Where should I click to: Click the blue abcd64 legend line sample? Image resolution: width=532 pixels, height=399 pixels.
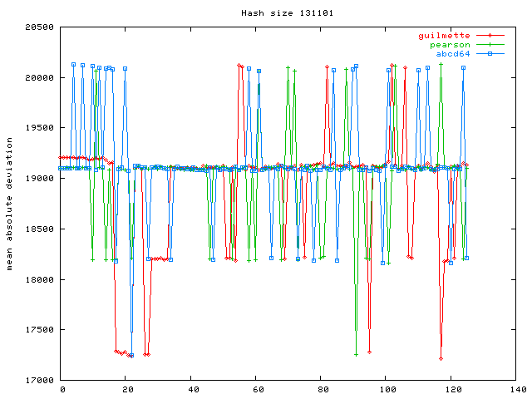tap(490, 53)
